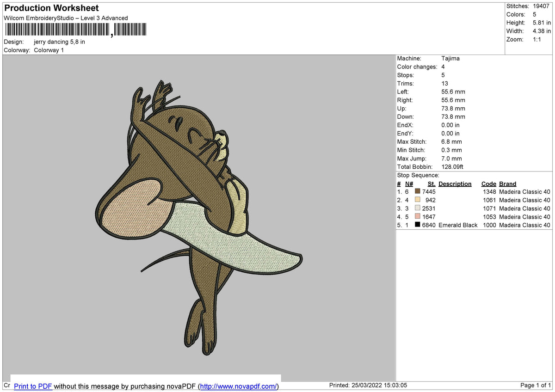This screenshot has width=555, height=392.
Task: Select the Left value 55.6 mm
Action: click(x=453, y=92)
